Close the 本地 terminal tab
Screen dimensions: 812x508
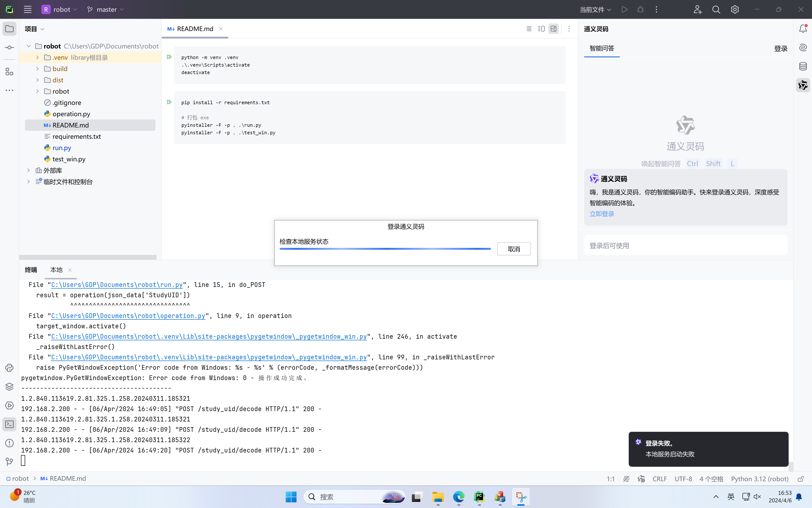(x=70, y=270)
